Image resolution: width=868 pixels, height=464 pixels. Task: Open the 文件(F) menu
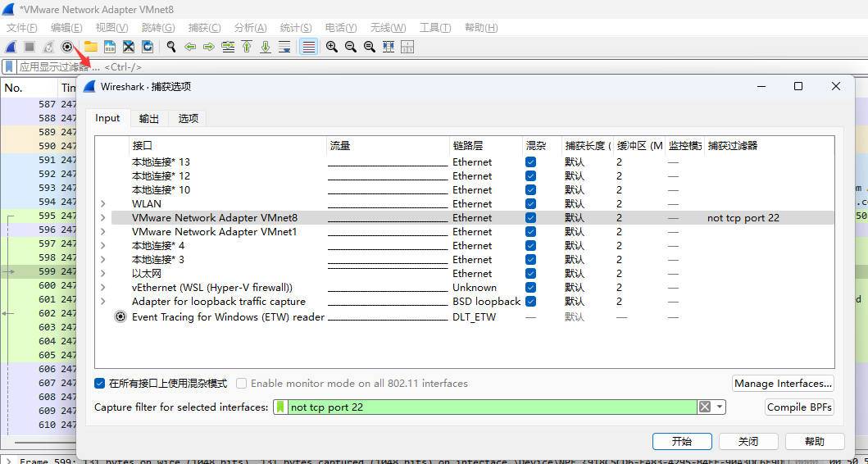[21, 28]
